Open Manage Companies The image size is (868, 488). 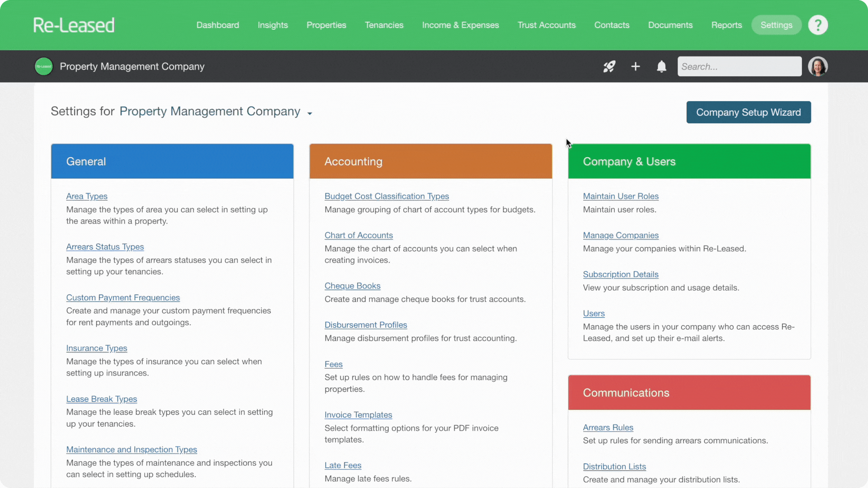pyautogui.click(x=621, y=235)
